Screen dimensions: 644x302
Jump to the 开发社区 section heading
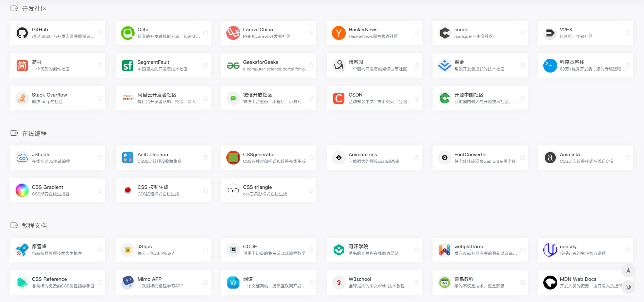coord(34,9)
